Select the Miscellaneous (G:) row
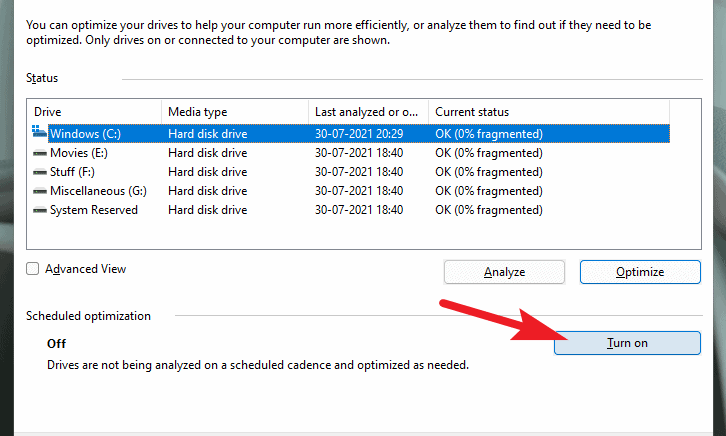This screenshot has width=726, height=436. [348, 191]
